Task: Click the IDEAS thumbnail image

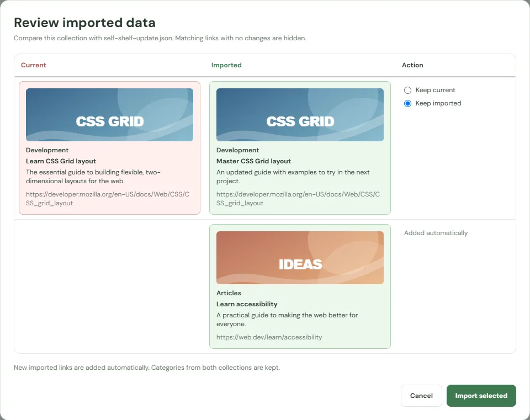Action: tap(300, 258)
